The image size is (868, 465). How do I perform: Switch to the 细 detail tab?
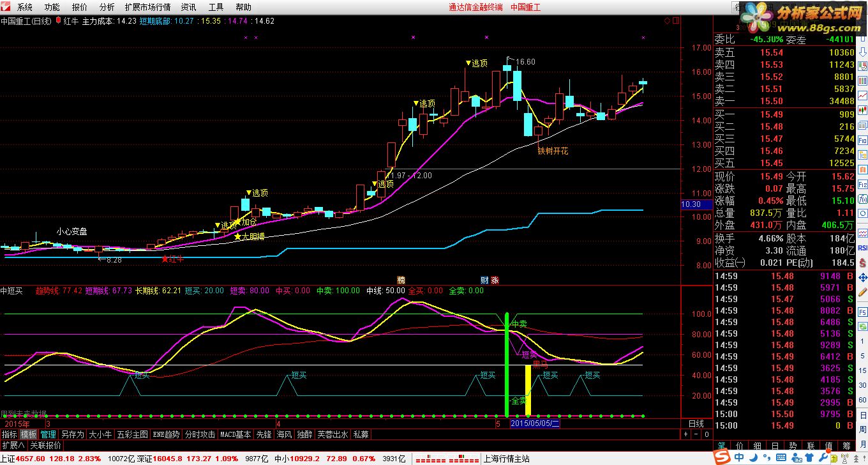pyautogui.click(x=757, y=446)
